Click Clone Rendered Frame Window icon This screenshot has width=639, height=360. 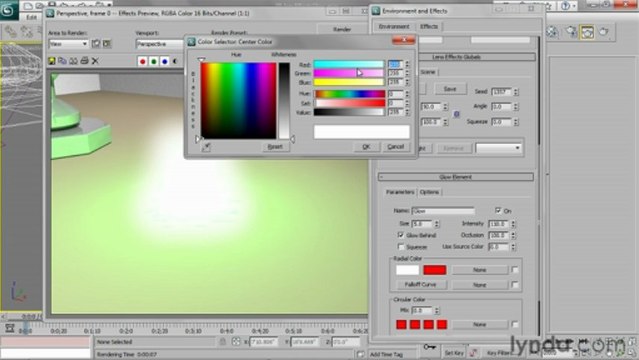pos(73,61)
